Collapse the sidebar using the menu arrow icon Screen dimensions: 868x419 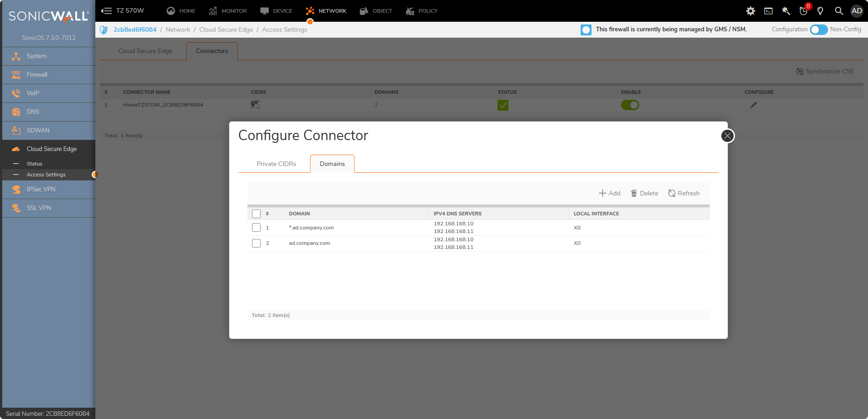click(106, 11)
